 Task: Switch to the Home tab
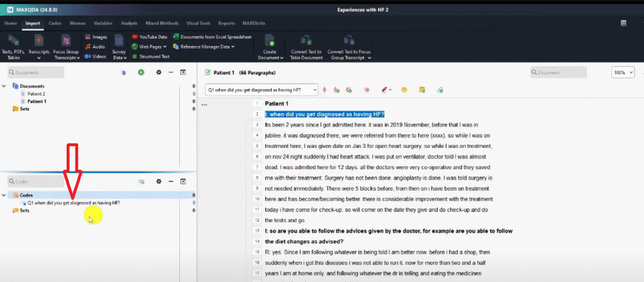(x=11, y=23)
